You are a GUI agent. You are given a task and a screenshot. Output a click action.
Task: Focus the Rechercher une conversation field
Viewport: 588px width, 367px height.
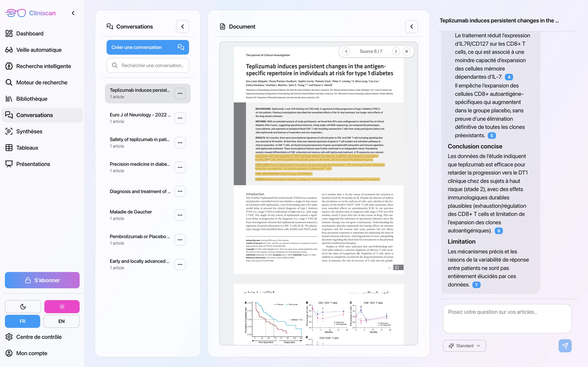pos(152,65)
